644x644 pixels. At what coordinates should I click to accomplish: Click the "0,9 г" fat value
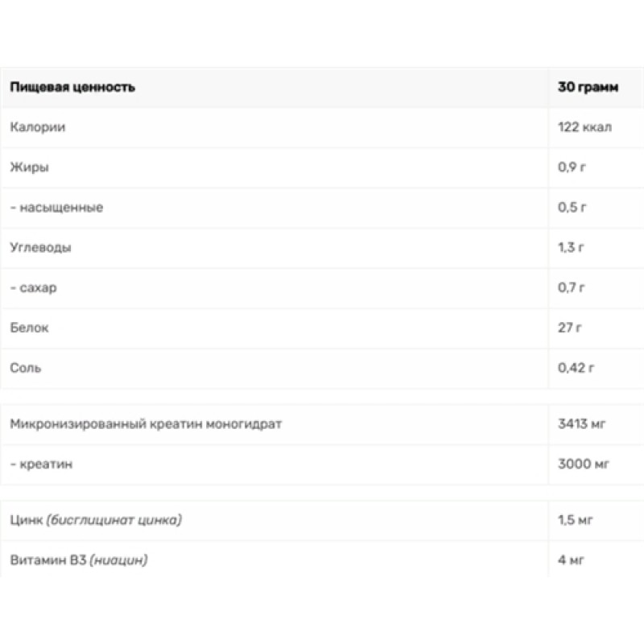coord(572,167)
